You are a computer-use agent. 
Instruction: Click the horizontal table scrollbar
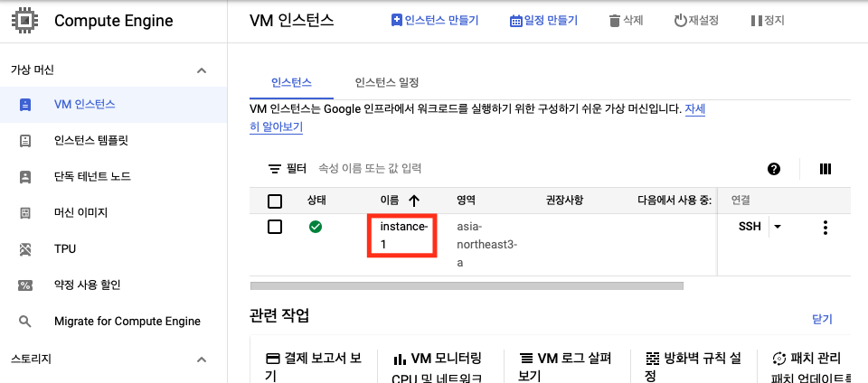point(467,285)
